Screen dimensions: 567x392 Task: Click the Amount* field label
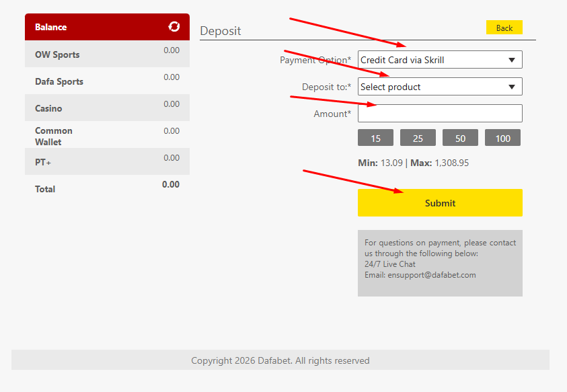pos(332,114)
